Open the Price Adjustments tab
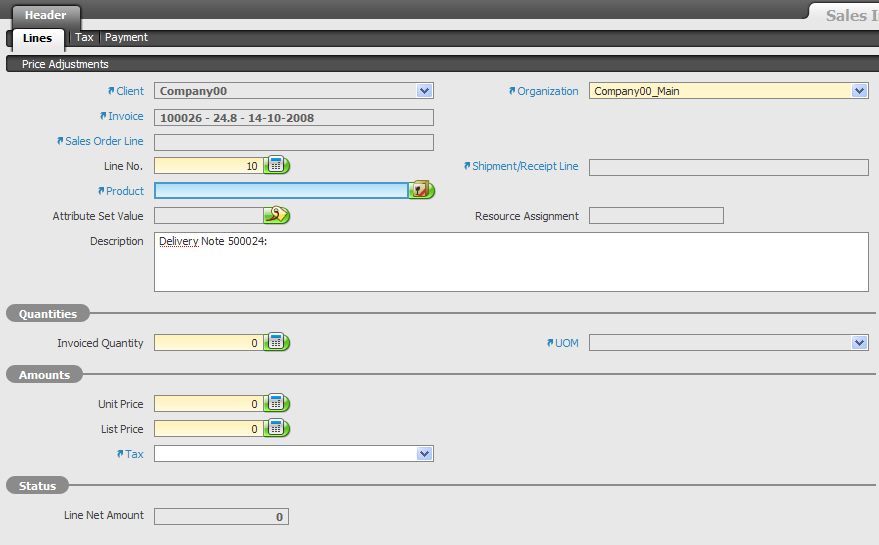This screenshot has height=545, width=879. point(65,64)
